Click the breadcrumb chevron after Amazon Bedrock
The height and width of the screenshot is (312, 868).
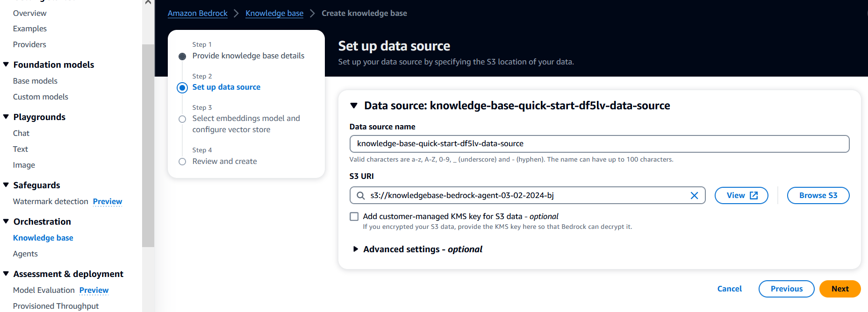236,14
